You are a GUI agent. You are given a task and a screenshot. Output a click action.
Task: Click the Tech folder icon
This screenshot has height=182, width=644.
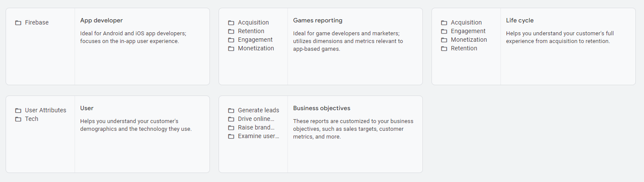(x=18, y=119)
